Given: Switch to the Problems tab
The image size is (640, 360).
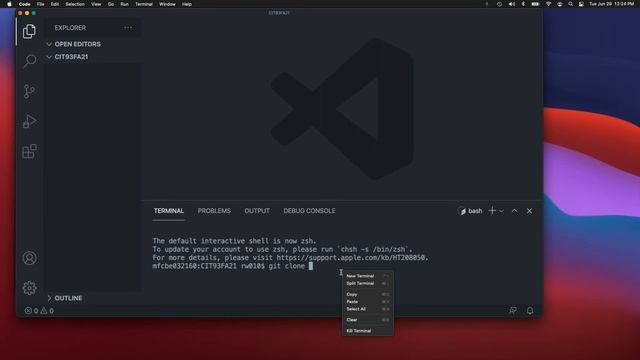Looking at the screenshot, I should [x=214, y=211].
